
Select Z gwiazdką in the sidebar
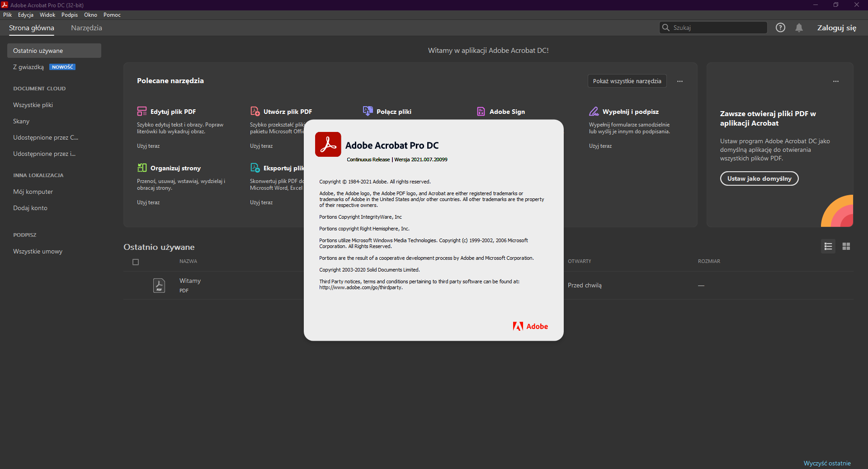28,67
